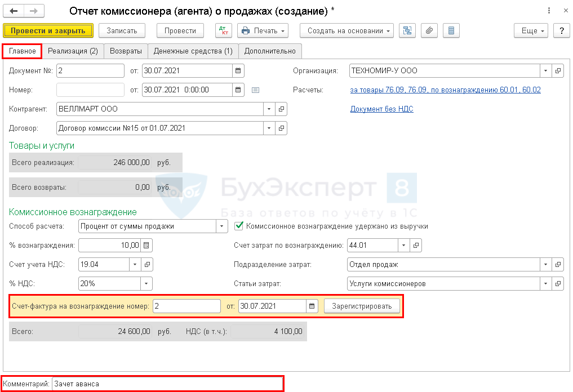Open the Контрагент record for ВЕЛЛМАРТ ООО
The height and width of the screenshot is (392, 573).
point(281,109)
